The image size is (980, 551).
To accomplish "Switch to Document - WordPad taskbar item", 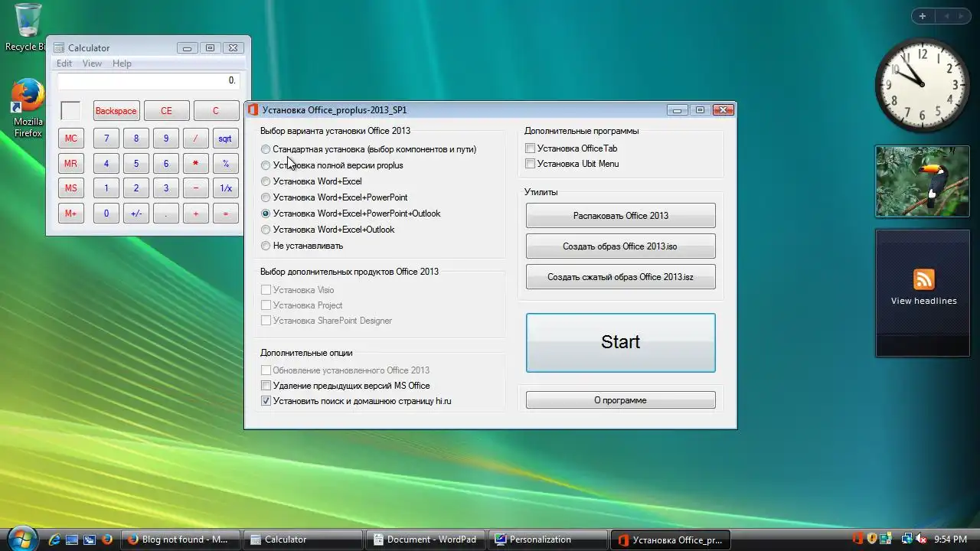I will [425, 540].
